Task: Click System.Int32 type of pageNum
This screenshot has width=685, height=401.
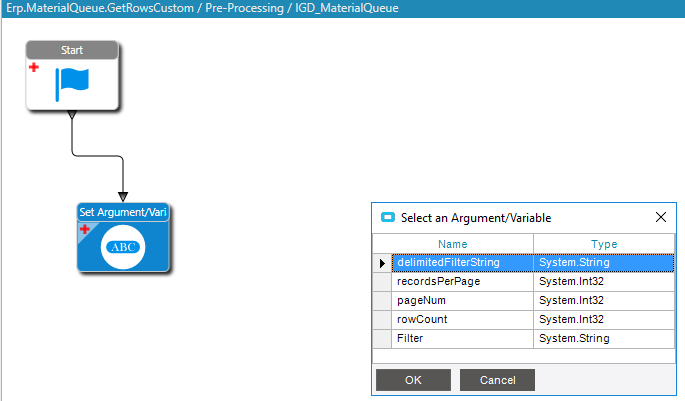Action: (604, 301)
